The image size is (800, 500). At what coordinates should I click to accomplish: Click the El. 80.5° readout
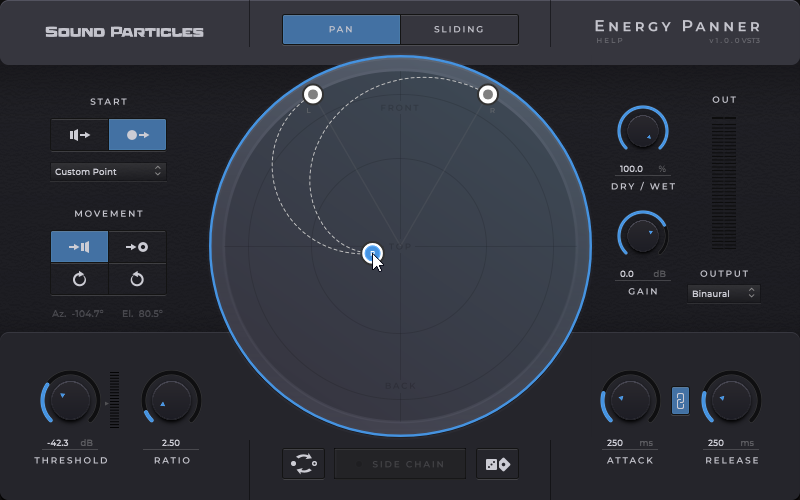point(142,314)
